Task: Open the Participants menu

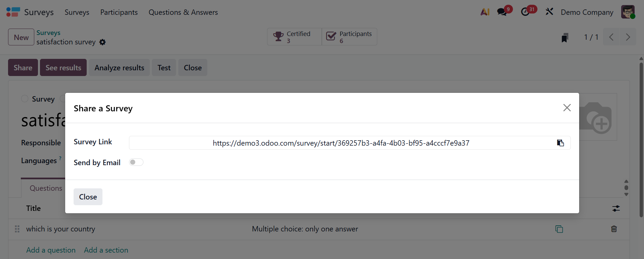Action: tap(119, 12)
